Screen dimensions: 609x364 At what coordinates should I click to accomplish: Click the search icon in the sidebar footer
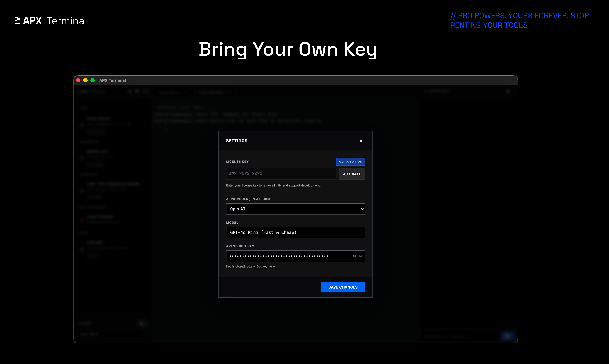point(141,324)
